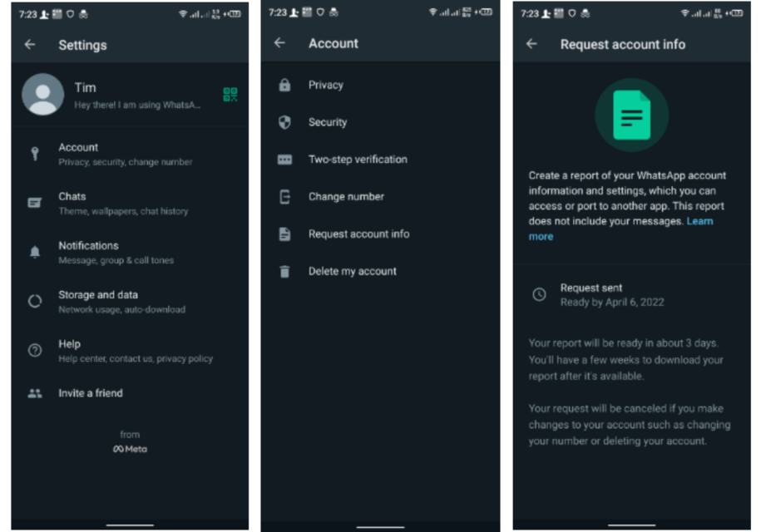The width and height of the screenshot is (761, 532).
Task: Tap the Two-step verification dots icon
Action: click(285, 160)
